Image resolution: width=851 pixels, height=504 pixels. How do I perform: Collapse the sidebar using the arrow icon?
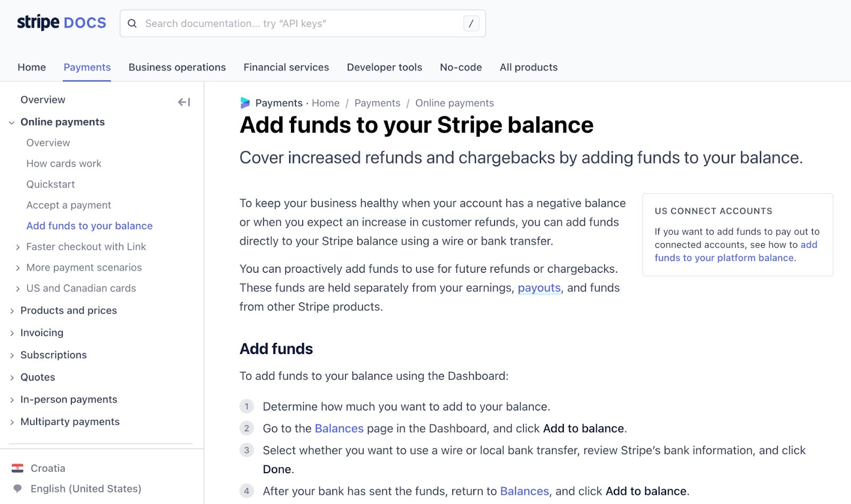(183, 102)
